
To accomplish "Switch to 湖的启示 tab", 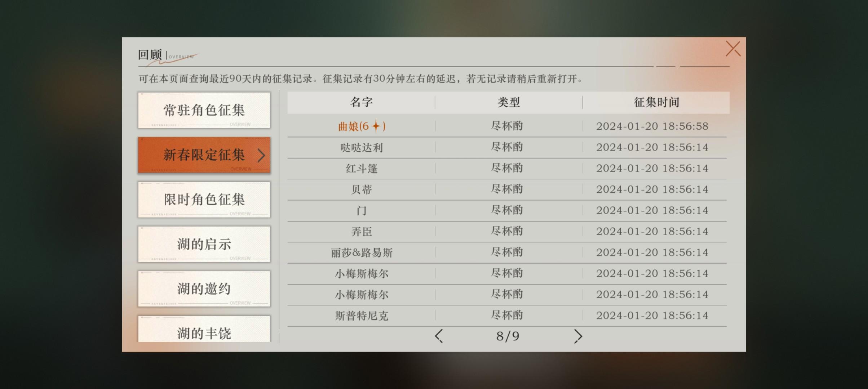I will pos(204,244).
